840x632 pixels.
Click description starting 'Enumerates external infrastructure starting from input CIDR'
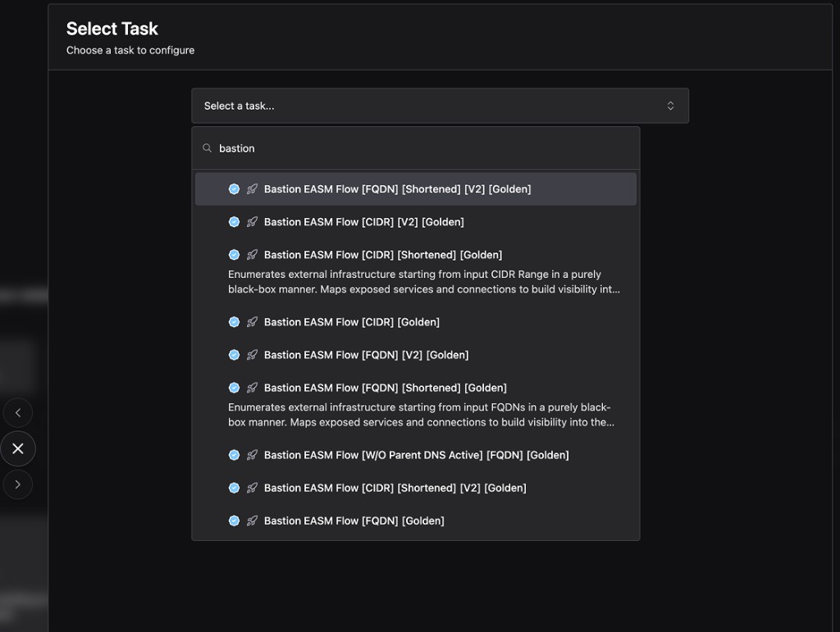point(424,281)
